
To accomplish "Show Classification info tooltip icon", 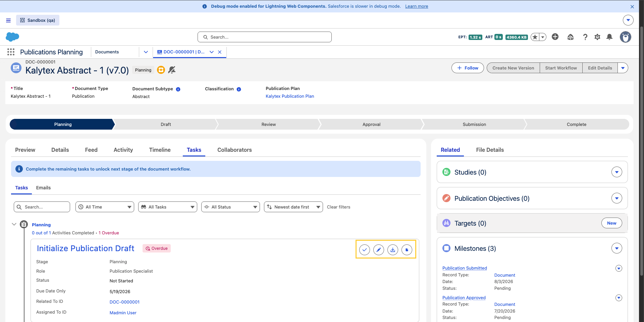I will (239, 89).
